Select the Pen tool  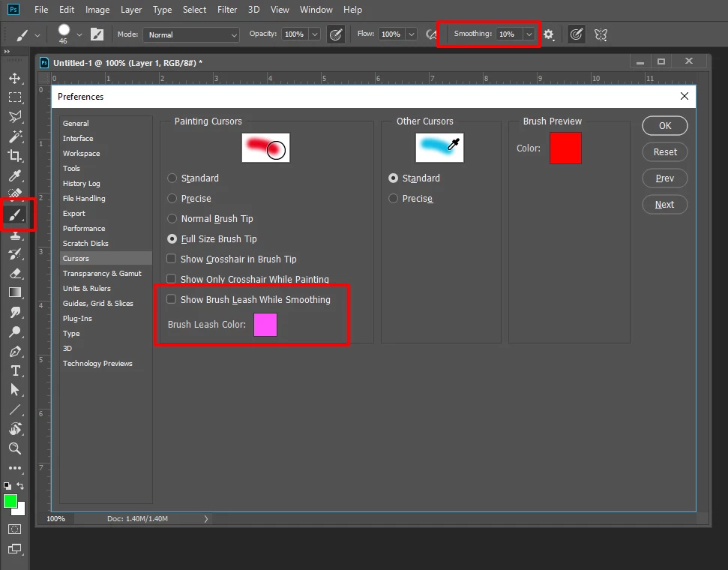click(x=15, y=352)
